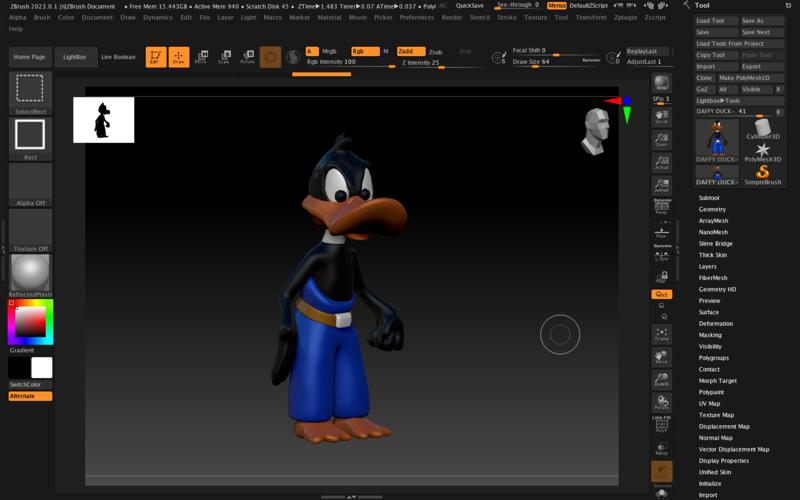
Task: Click the QuickSave button
Action: [470, 6]
